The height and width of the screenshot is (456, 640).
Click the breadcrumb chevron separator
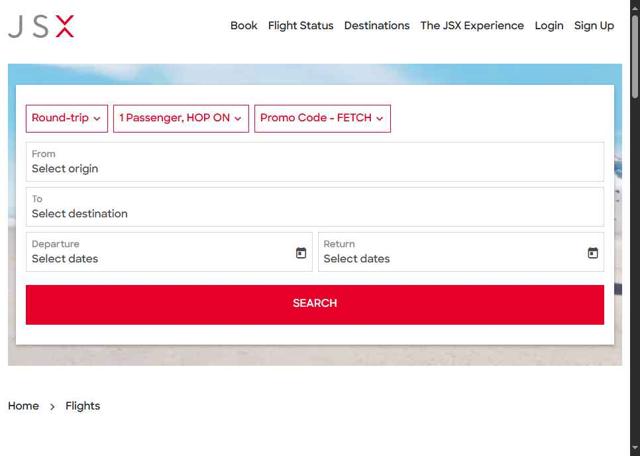click(52, 407)
